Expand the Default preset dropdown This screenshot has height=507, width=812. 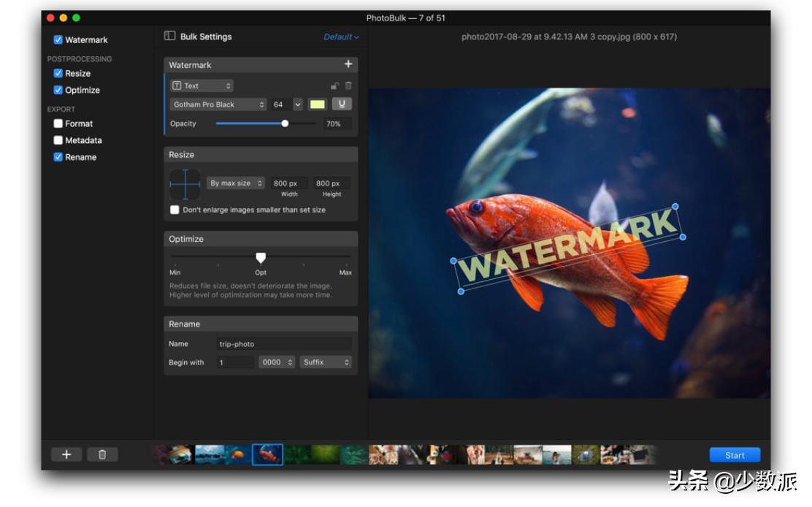click(x=341, y=37)
